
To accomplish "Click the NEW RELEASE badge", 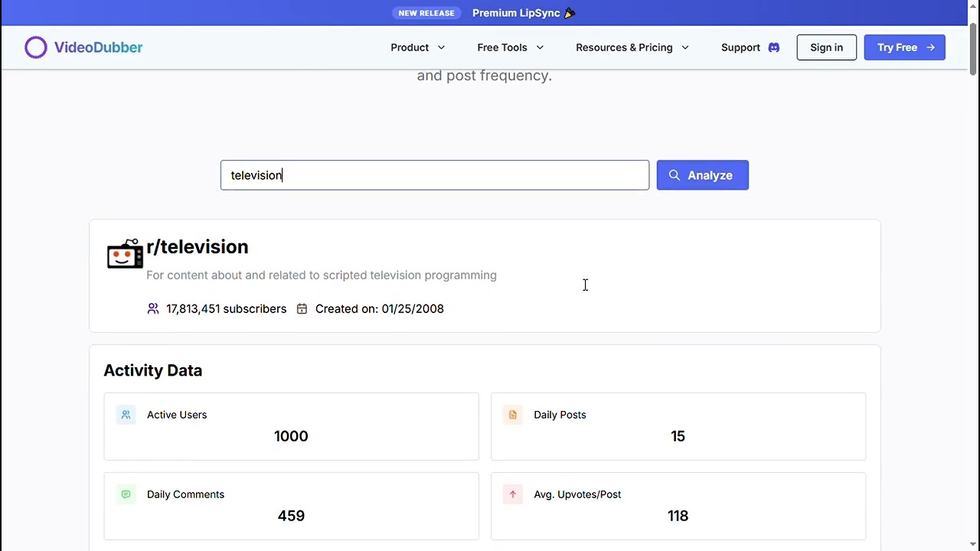I will point(426,13).
